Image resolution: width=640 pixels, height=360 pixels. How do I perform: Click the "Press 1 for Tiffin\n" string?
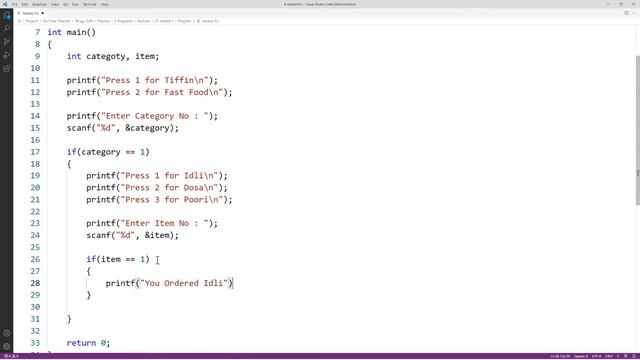click(x=155, y=80)
